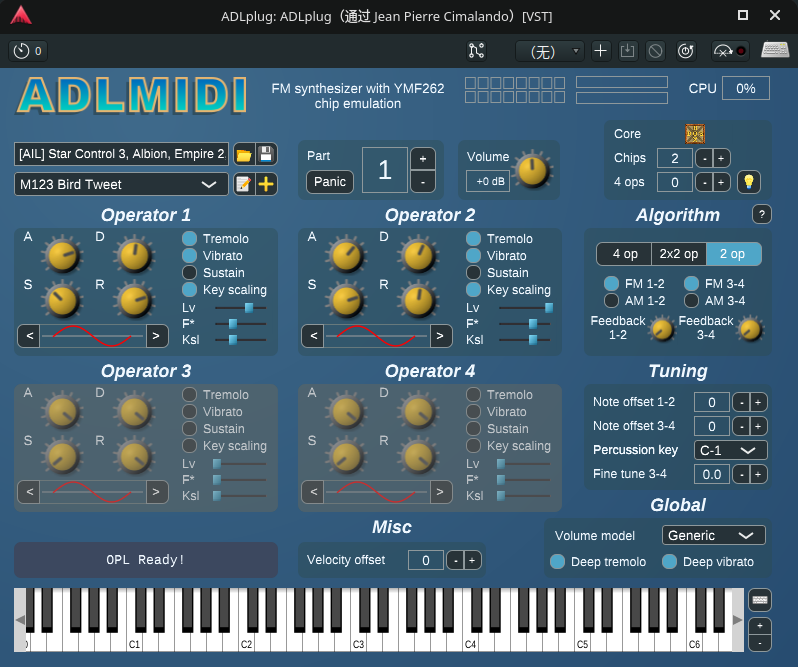Open the Volume model Generic dropdown
798x667 pixels.
(714, 535)
